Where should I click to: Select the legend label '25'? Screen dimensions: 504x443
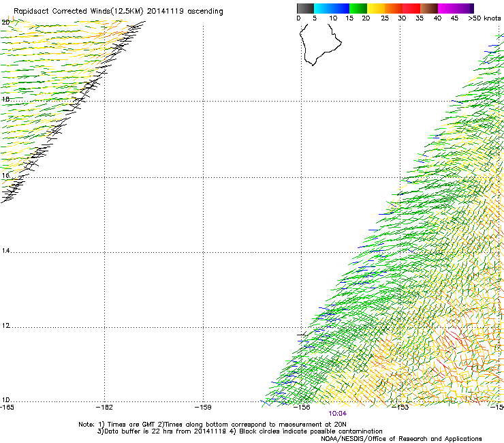(x=385, y=18)
